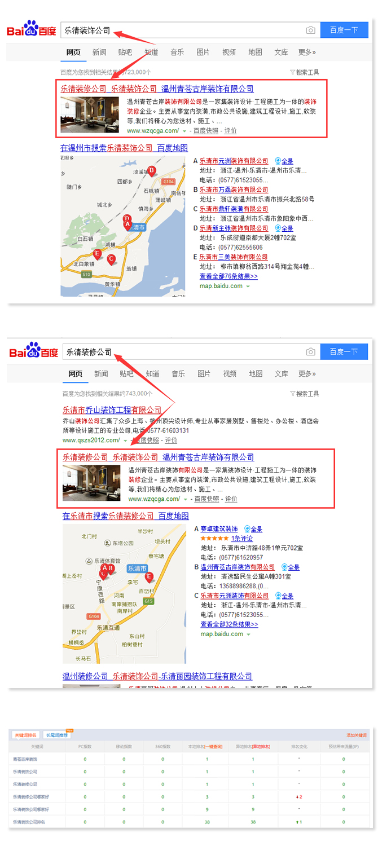Expand map.baidu.com arrow below 查看全部32条结果
The image size is (378, 868).
coord(248,635)
